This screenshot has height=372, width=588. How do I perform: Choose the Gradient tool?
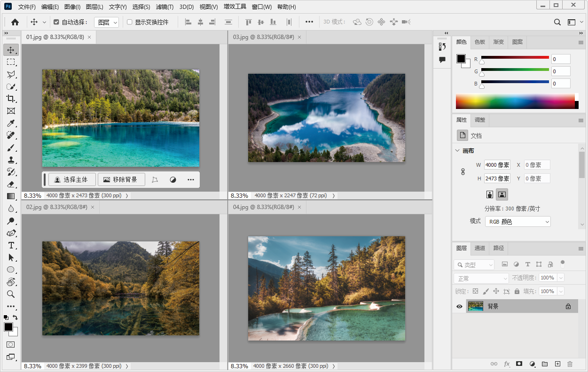pos(10,196)
